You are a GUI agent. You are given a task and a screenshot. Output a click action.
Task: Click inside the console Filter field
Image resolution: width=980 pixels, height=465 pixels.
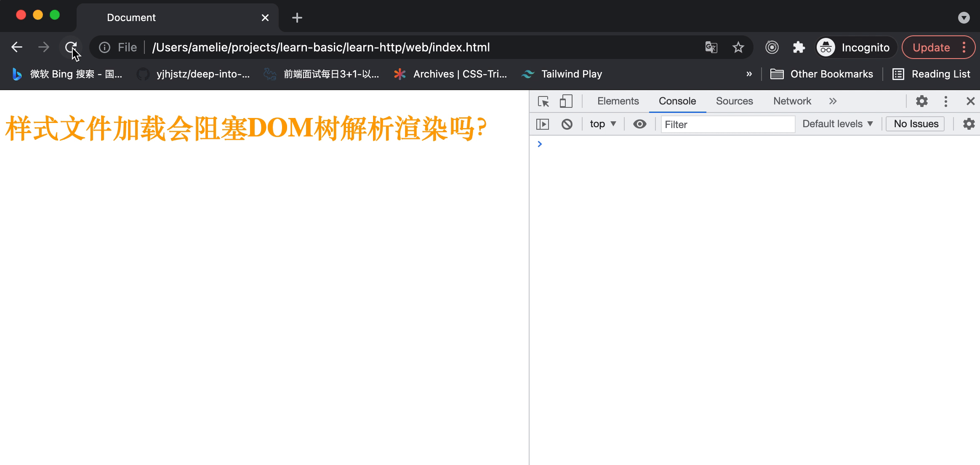pyautogui.click(x=728, y=124)
